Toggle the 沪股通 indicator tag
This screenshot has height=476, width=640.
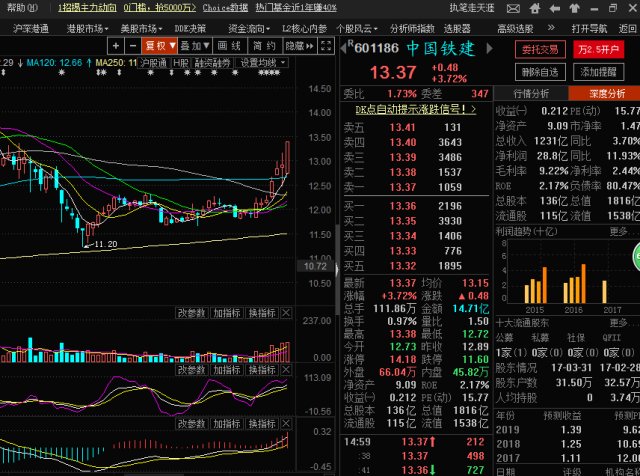coord(154,63)
